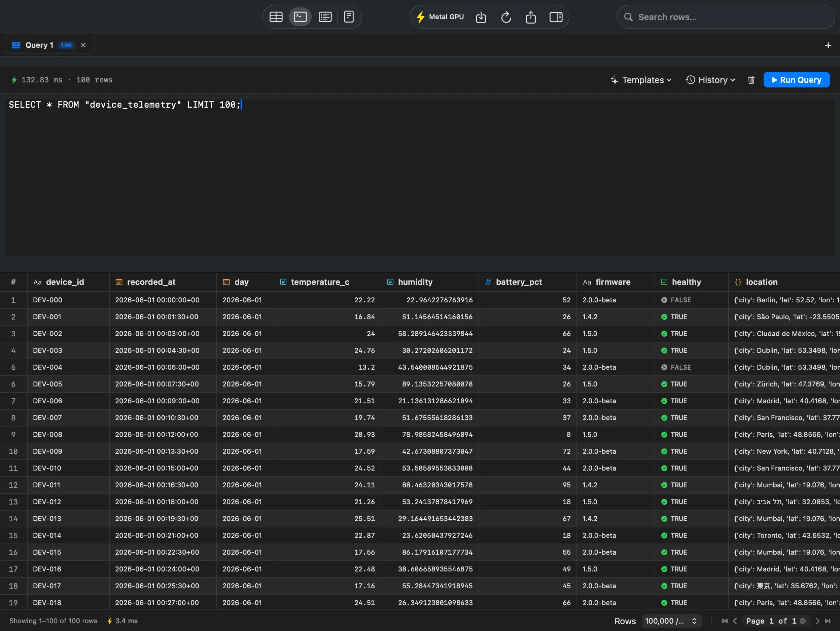
Task: Click the trash icon to clear query
Action: click(x=751, y=80)
